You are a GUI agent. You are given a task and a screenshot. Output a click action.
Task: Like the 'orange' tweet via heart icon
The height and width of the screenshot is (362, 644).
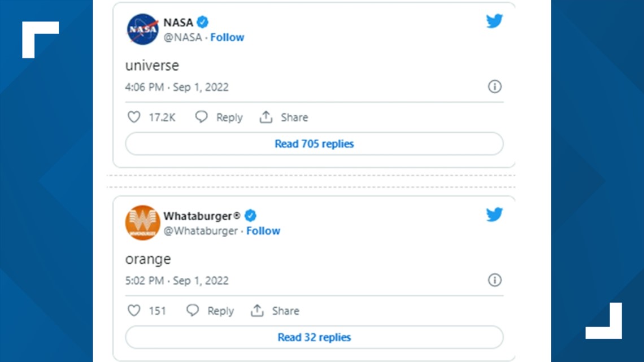[134, 311]
